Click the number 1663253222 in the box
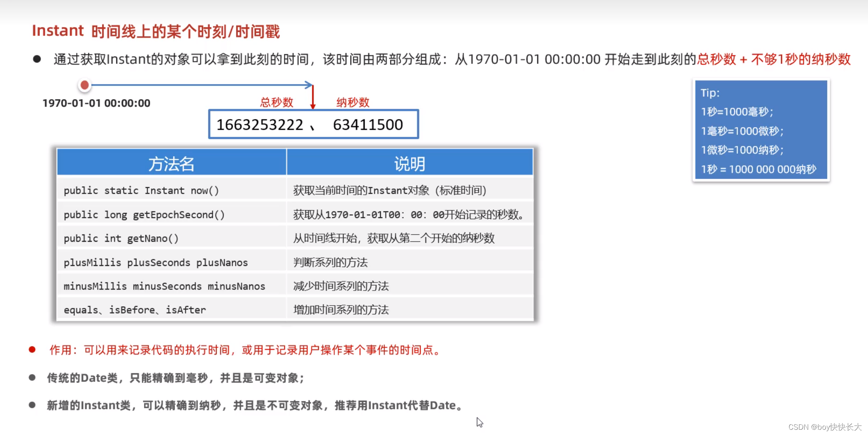The height and width of the screenshot is (435, 868). coord(260,125)
